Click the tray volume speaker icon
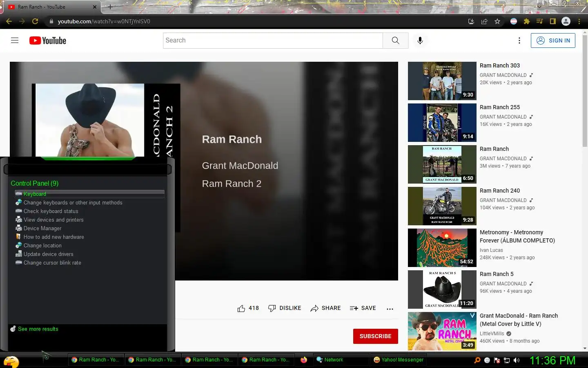Image resolution: width=588 pixels, height=368 pixels. click(517, 360)
